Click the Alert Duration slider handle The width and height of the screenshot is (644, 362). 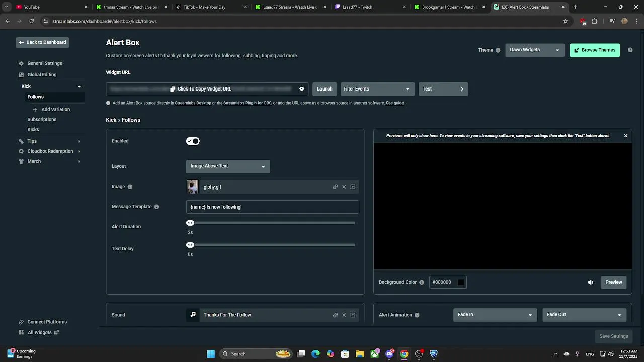[x=190, y=223]
